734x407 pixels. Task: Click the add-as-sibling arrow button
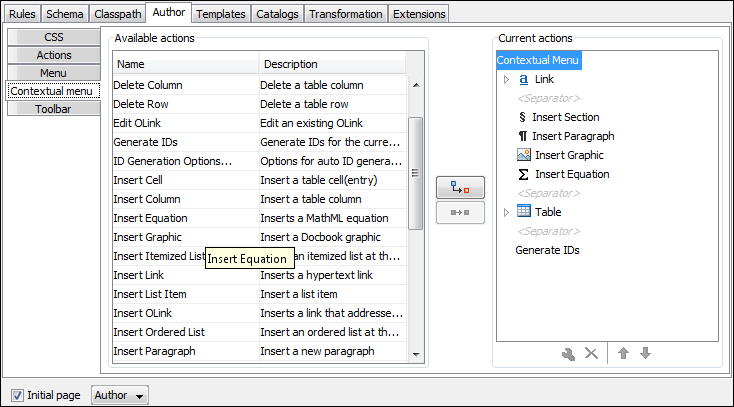coord(460,211)
